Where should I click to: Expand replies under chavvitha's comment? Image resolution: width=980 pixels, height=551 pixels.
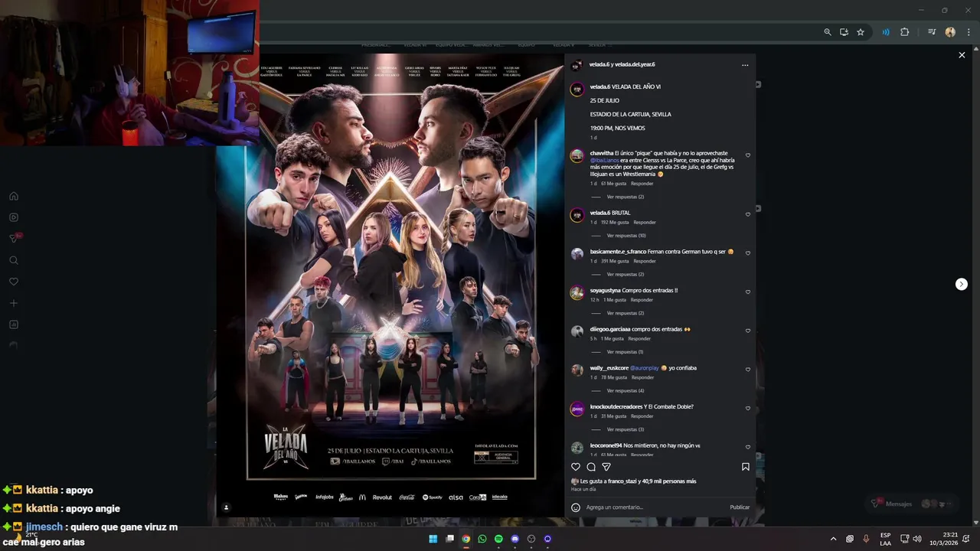pos(626,197)
